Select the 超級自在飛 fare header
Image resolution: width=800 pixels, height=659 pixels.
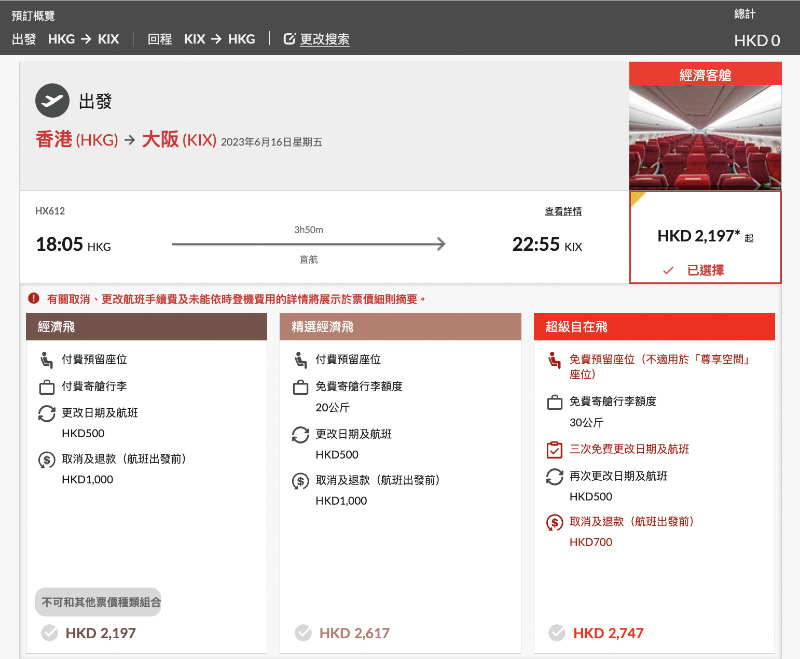point(654,326)
